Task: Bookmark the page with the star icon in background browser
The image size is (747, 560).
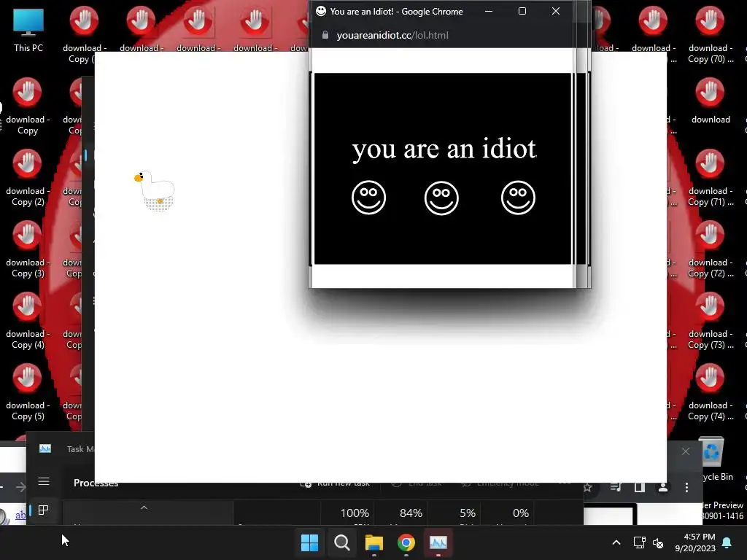Action: (588, 487)
